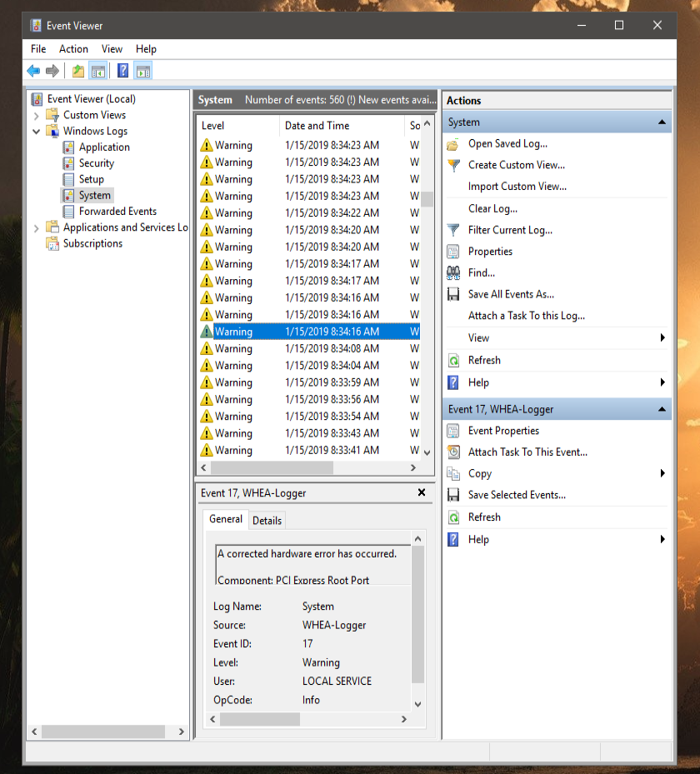Image resolution: width=700 pixels, height=774 pixels.
Task: Open the Setup log in tree
Action: (x=92, y=179)
